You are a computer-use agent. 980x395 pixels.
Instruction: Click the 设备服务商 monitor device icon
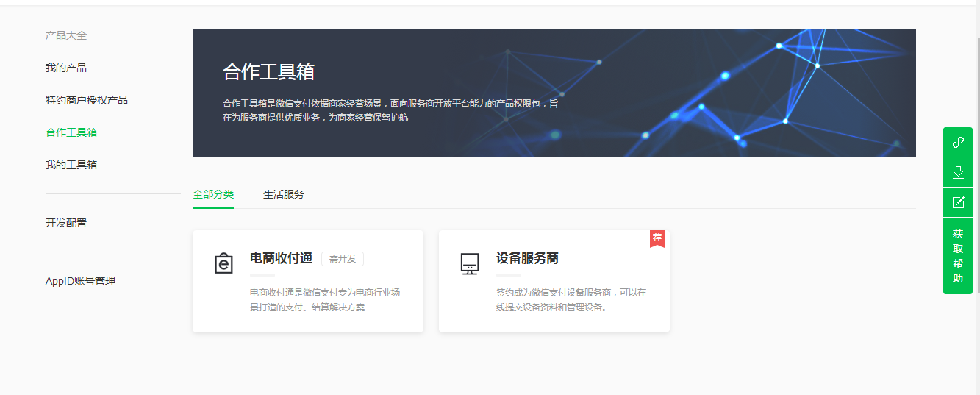click(470, 263)
